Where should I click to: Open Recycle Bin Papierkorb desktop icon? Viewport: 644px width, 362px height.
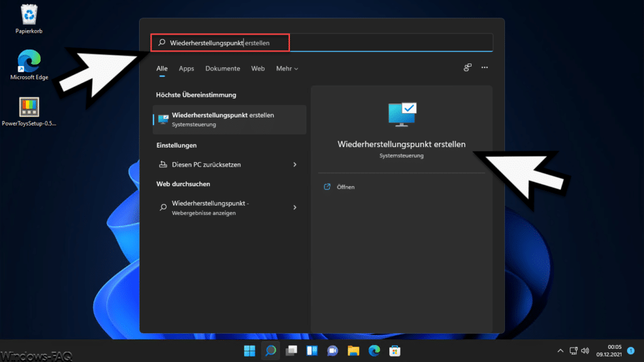[x=29, y=19]
